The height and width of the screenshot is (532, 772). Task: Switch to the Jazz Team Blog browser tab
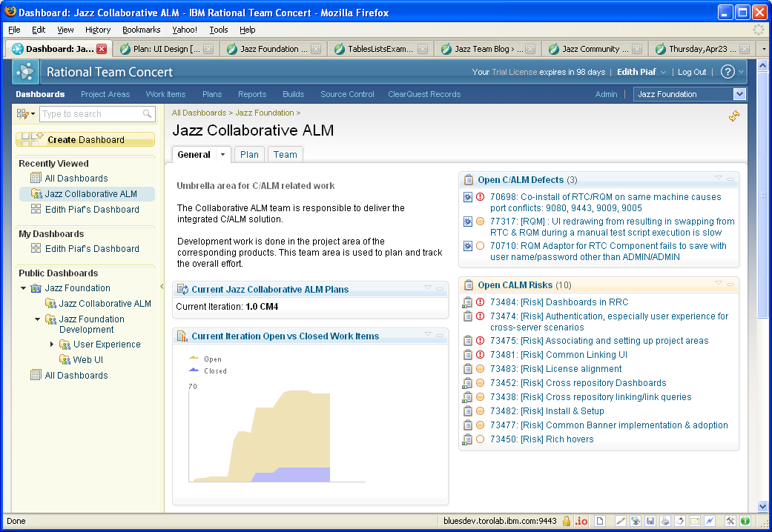pos(487,49)
